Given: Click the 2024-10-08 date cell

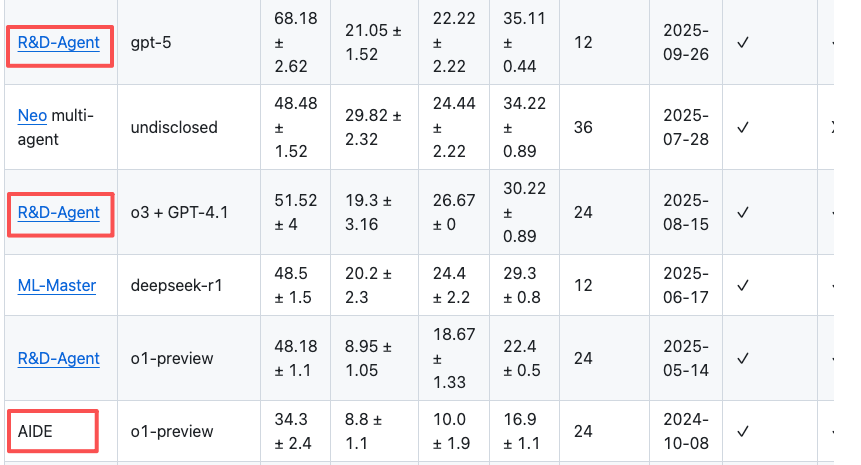Looking at the screenshot, I should click(685, 431).
